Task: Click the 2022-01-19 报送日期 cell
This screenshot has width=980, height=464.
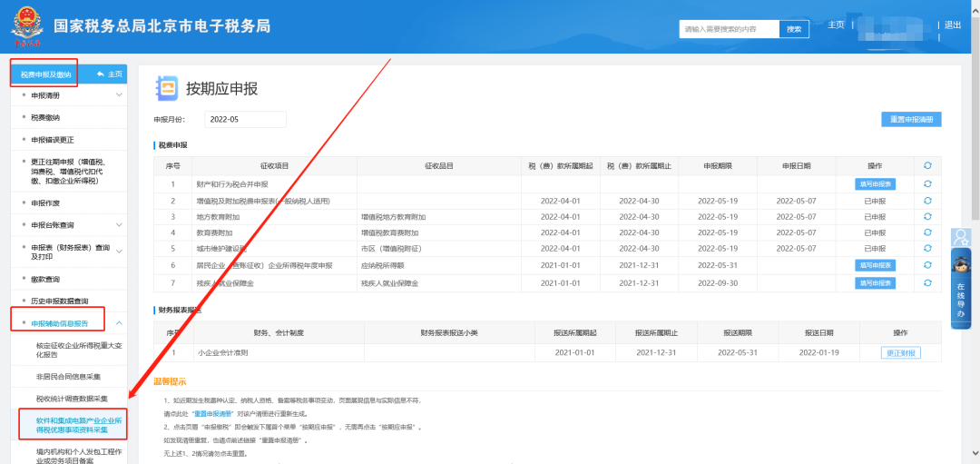Action: tap(818, 352)
